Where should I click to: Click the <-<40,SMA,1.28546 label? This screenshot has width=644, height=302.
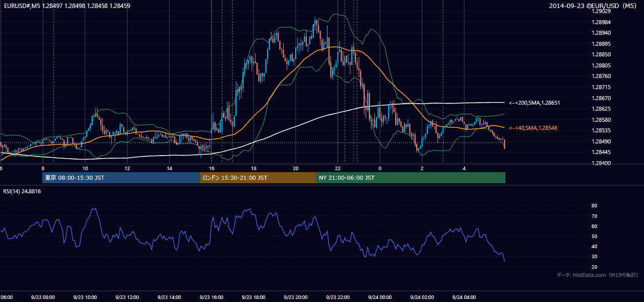click(533, 128)
